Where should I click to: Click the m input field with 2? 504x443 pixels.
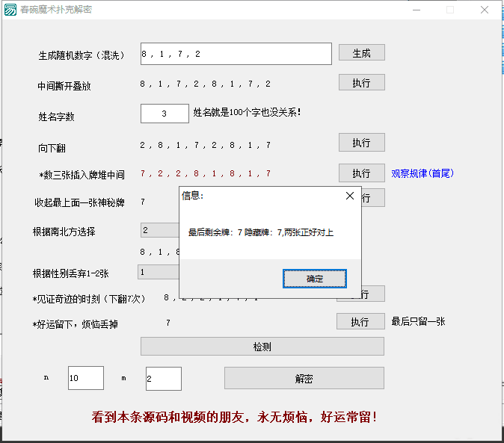(163, 378)
